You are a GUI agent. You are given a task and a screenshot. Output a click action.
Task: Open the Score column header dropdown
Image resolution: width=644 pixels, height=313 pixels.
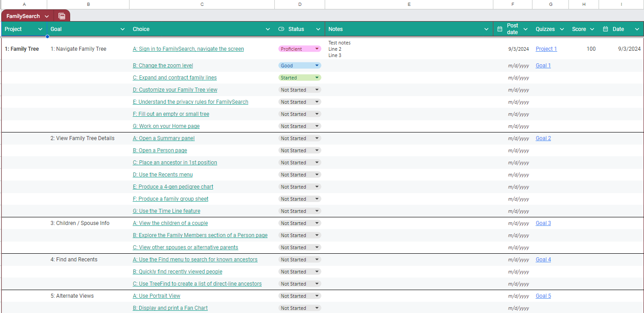592,29
